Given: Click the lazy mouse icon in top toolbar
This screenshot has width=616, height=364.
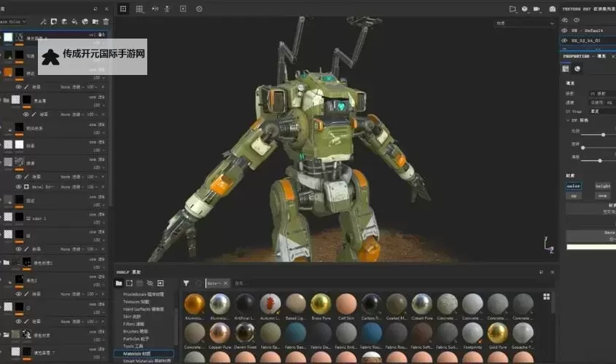Looking at the screenshot, I should tap(167, 9).
